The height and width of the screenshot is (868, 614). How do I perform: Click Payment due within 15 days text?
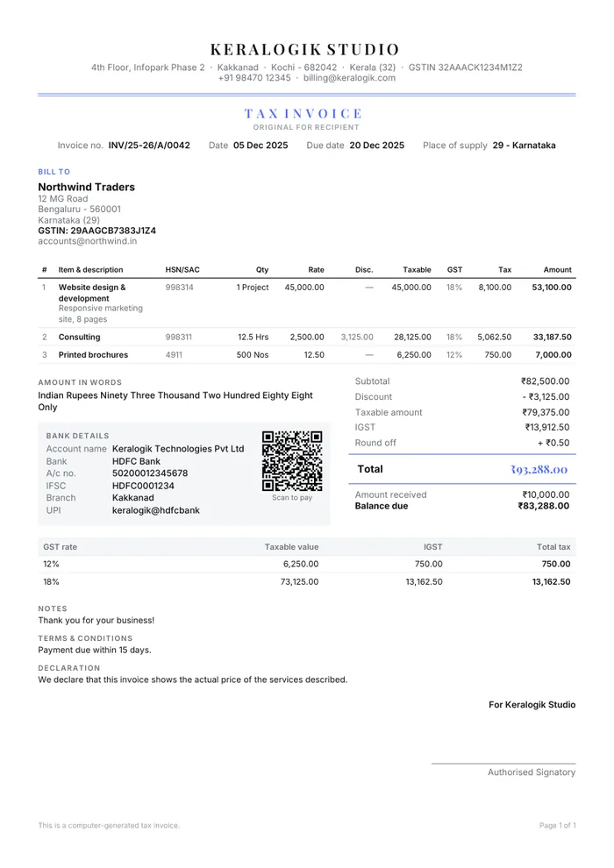(x=95, y=650)
